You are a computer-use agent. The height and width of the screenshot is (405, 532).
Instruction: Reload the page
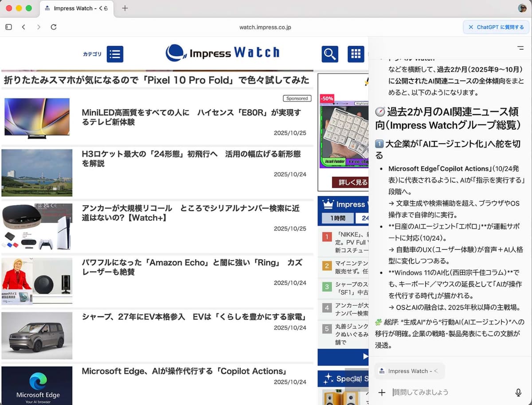pyautogui.click(x=54, y=27)
